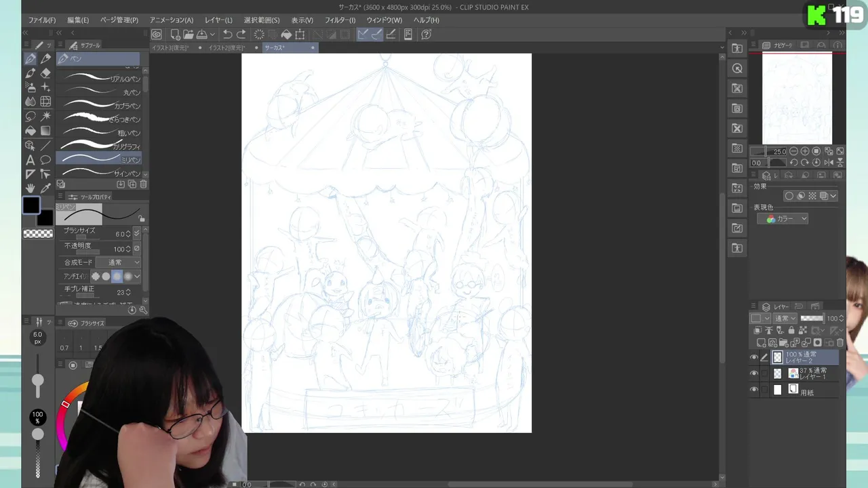868x488 pixels.
Task: Select the Figure line tool
Action: tap(45, 145)
